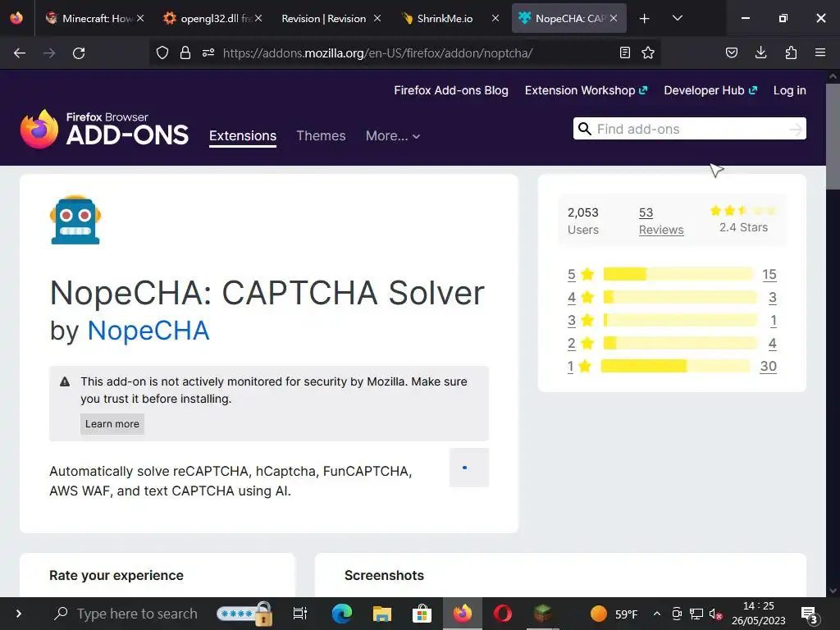Bookmark this page with star icon

[648, 52]
